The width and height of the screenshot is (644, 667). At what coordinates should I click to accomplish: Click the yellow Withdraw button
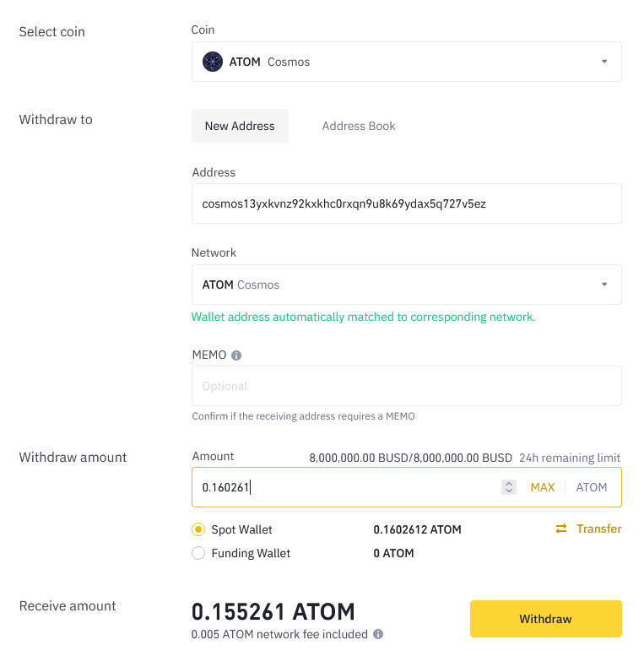click(x=546, y=619)
